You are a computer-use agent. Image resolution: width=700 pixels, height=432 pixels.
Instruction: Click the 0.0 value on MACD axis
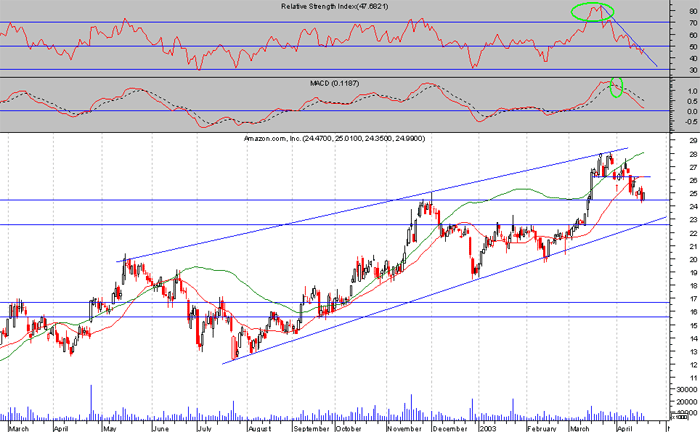(x=692, y=112)
